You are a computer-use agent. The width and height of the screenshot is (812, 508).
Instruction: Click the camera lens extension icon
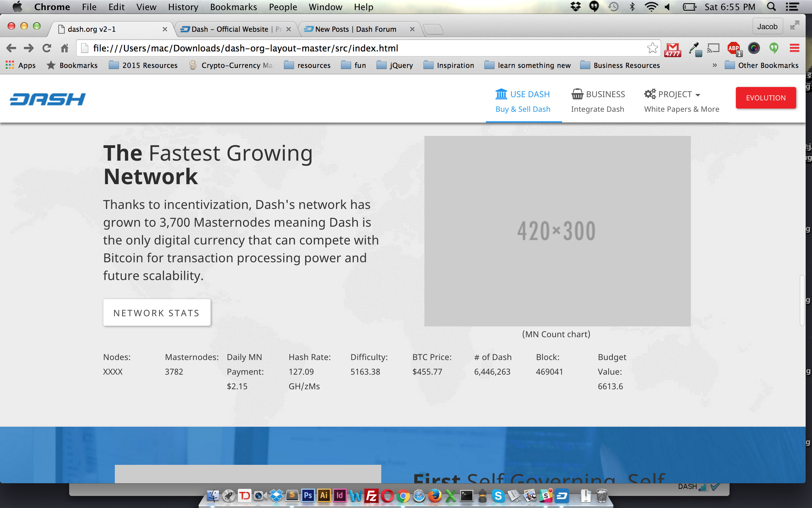coord(754,48)
